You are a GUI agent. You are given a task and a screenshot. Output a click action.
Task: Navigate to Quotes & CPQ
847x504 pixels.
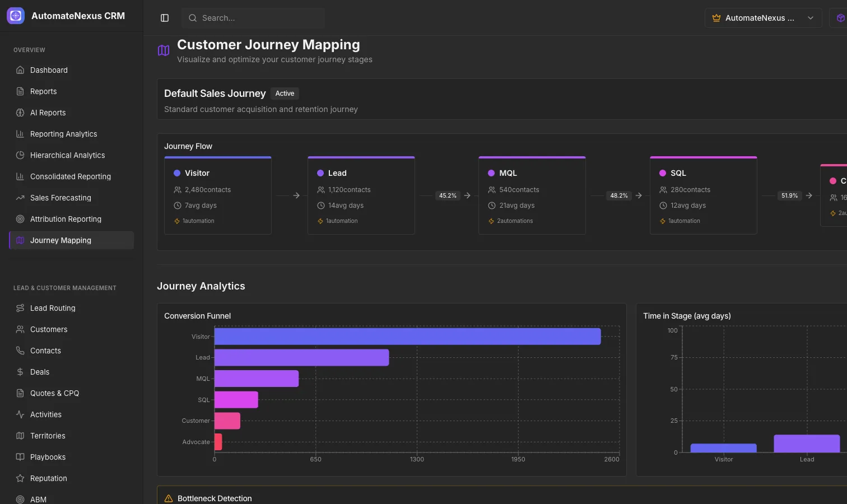[72, 393]
